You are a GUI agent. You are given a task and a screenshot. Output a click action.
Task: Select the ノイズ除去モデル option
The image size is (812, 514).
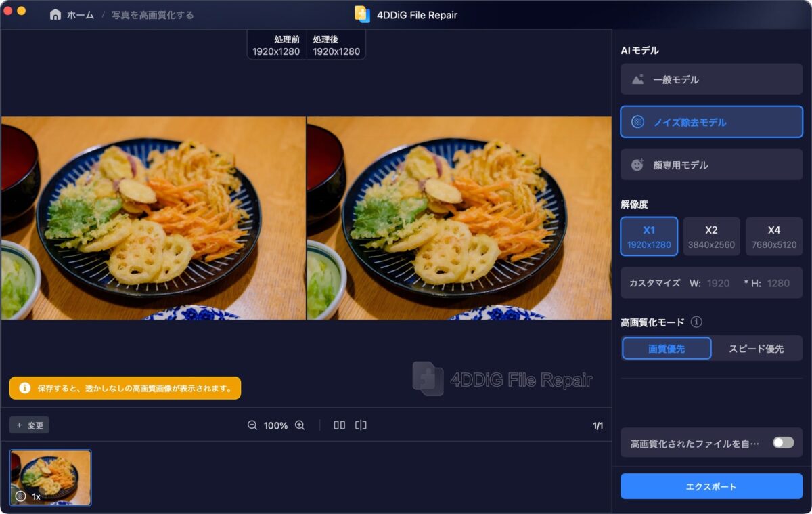tap(711, 122)
